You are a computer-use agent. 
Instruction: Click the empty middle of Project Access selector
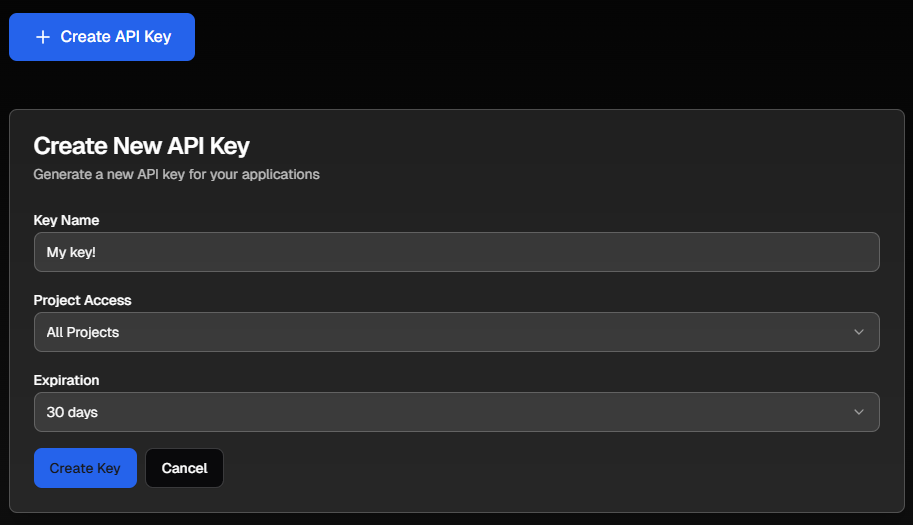pos(456,332)
